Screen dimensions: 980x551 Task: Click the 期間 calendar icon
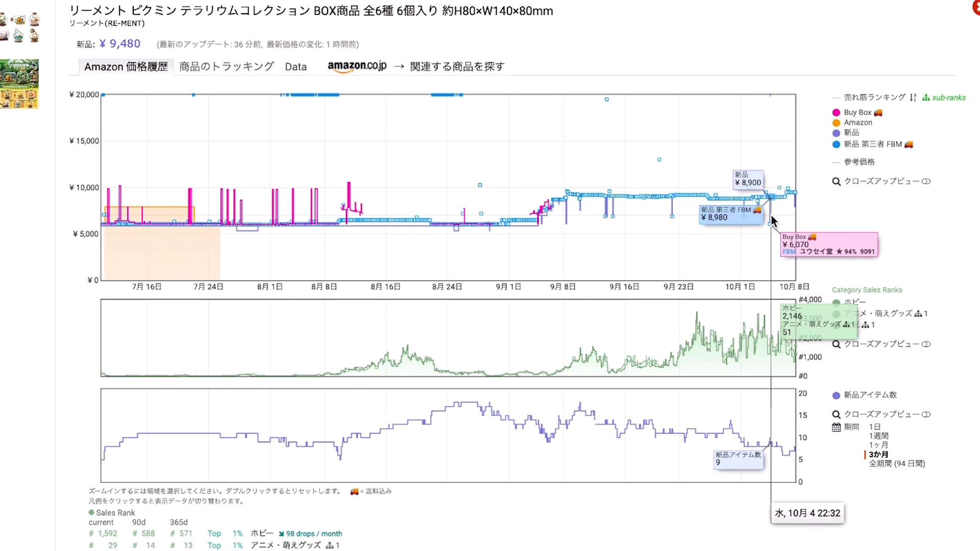point(836,427)
